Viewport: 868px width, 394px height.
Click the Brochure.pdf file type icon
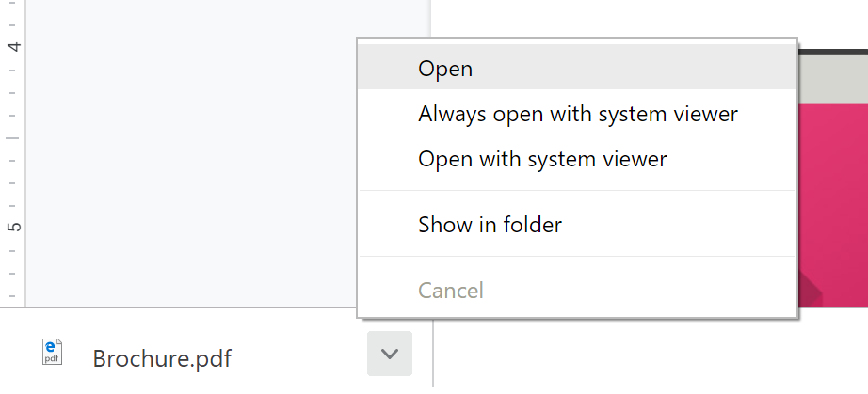pyautogui.click(x=53, y=353)
